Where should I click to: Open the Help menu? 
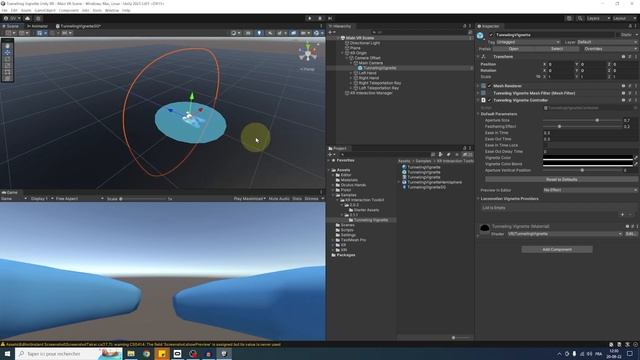coord(127,10)
